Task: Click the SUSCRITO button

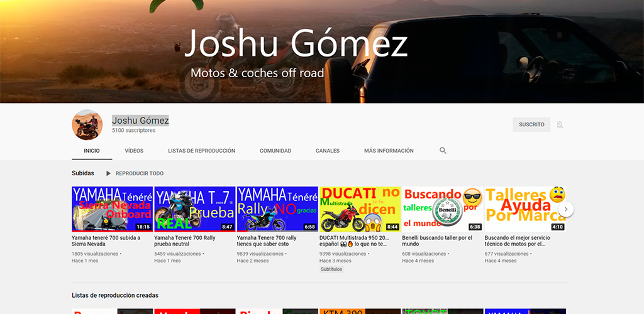Action: click(x=531, y=124)
